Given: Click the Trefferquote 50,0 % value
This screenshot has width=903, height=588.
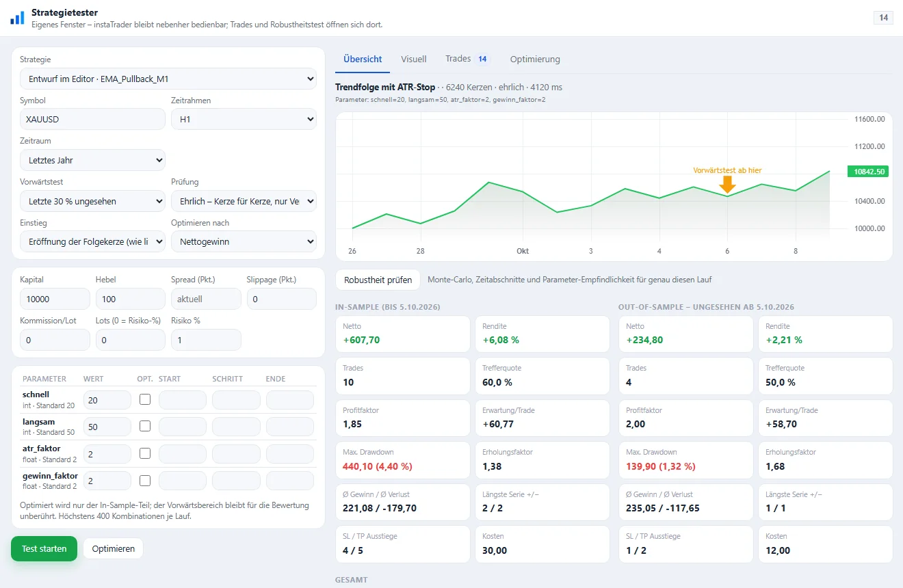Looking at the screenshot, I should click(x=781, y=382).
